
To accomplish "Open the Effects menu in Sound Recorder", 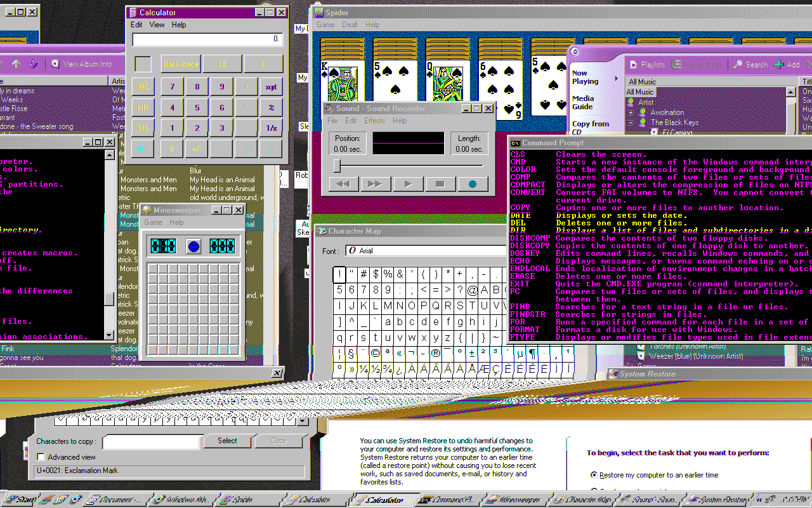I will coord(374,121).
